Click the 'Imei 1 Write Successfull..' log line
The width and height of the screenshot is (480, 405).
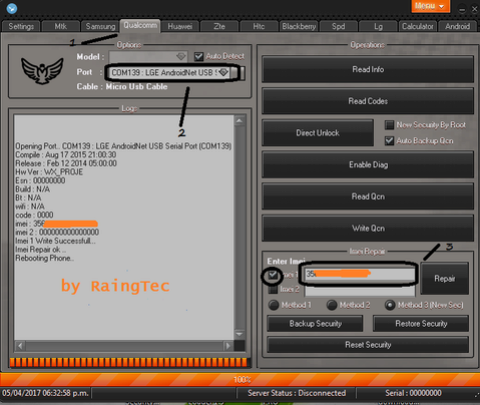click(55, 241)
